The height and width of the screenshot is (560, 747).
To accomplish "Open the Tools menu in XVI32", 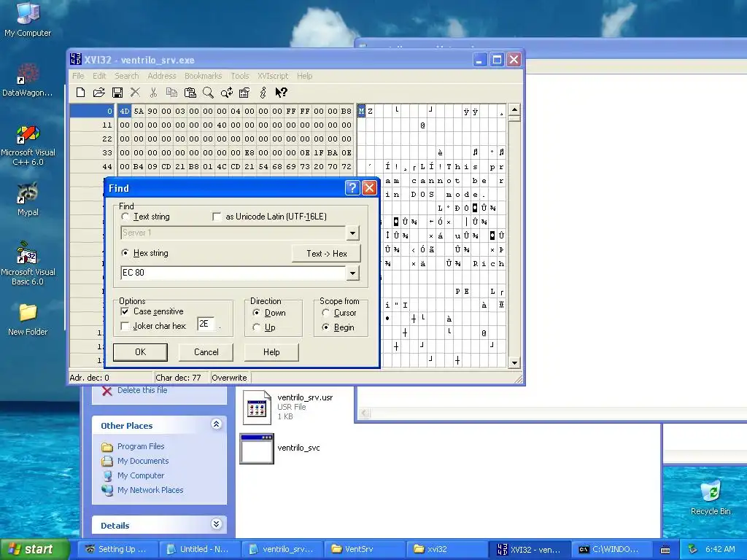I will click(239, 76).
